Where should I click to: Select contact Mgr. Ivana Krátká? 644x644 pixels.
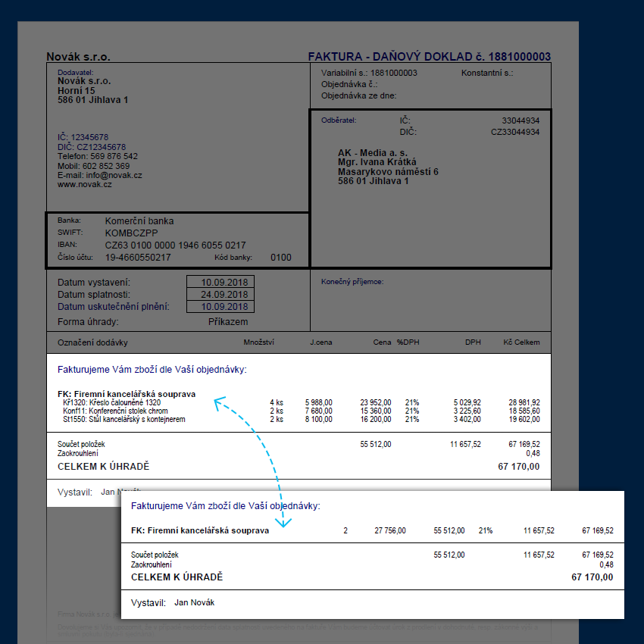(377, 162)
